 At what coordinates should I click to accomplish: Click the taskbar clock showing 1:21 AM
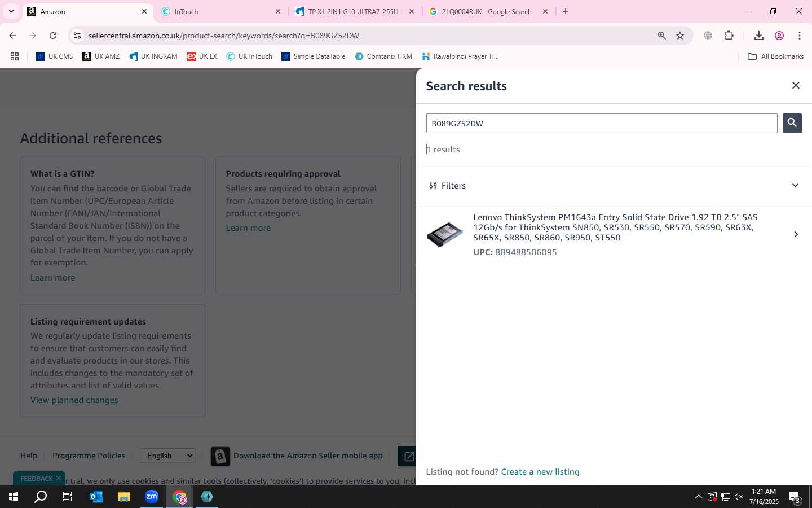click(764, 497)
